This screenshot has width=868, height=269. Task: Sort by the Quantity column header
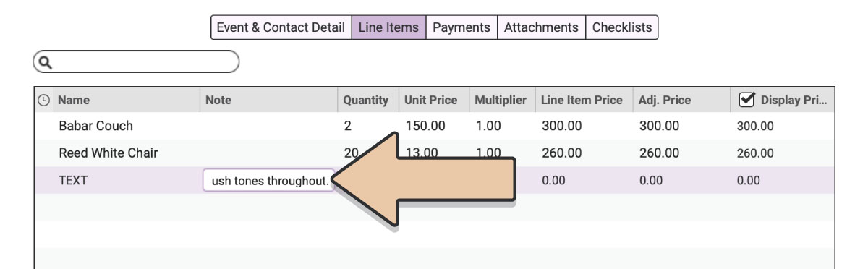[366, 101]
